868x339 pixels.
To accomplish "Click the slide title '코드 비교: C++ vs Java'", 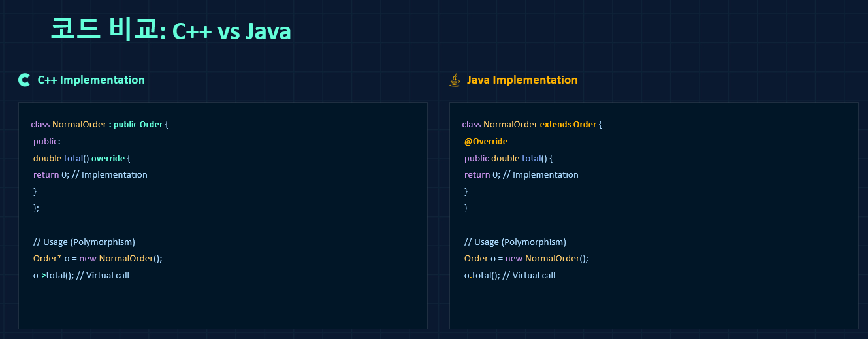I will tap(170, 30).
